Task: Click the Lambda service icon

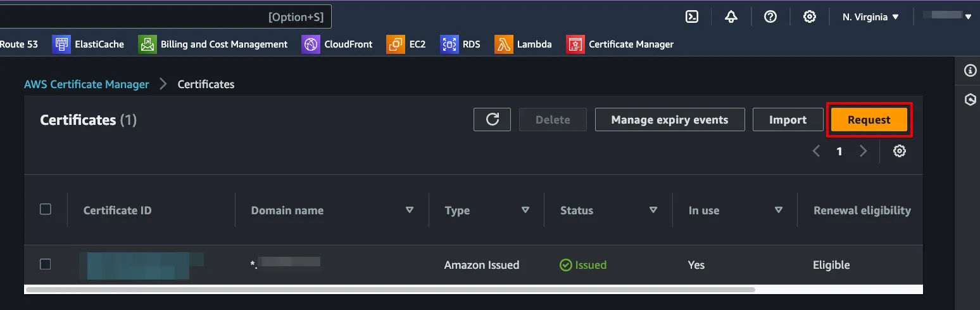Action: (504, 44)
